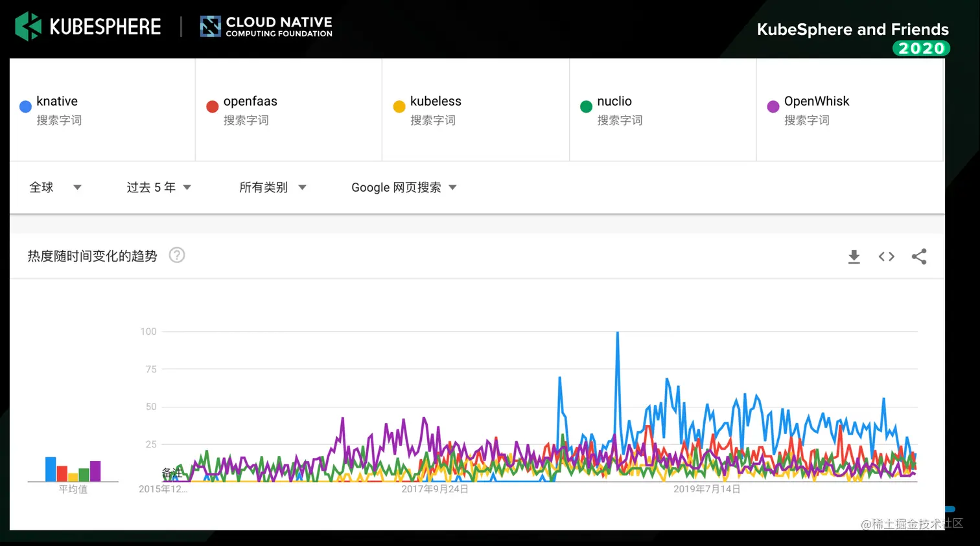Image resolution: width=980 pixels, height=546 pixels.
Task: Click the 平均值 label under bars
Action: pos(73,489)
